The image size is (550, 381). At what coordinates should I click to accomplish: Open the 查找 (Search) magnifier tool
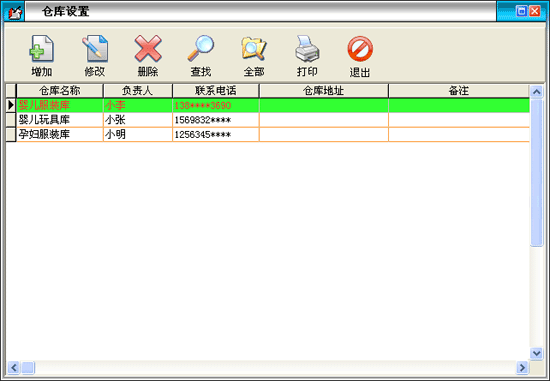[x=201, y=49]
